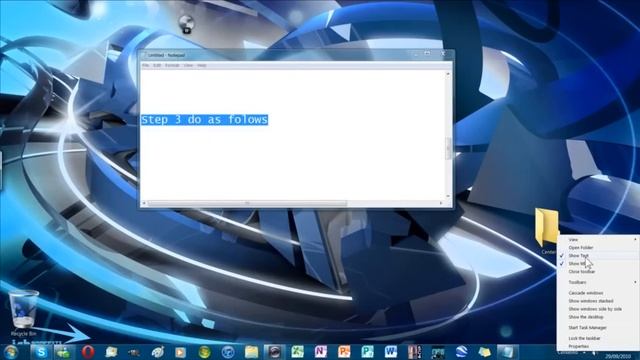640x360 pixels.
Task: Click Notepad horizontal scrollbar right arrow
Action: tap(441, 203)
